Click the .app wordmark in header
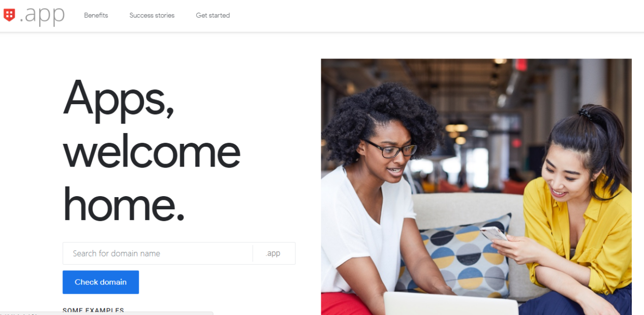The width and height of the screenshot is (644, 315). [x=42, y=16]
